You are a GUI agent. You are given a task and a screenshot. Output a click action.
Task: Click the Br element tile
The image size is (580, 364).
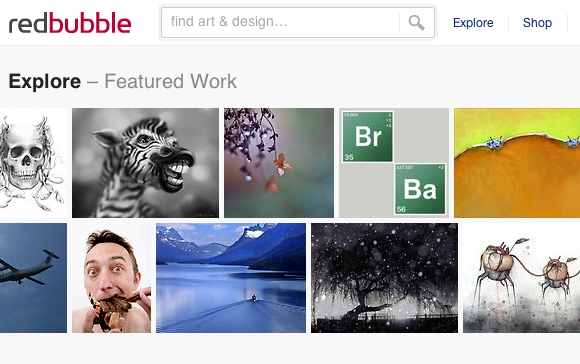pyautogui.click(x=368, y=136)
